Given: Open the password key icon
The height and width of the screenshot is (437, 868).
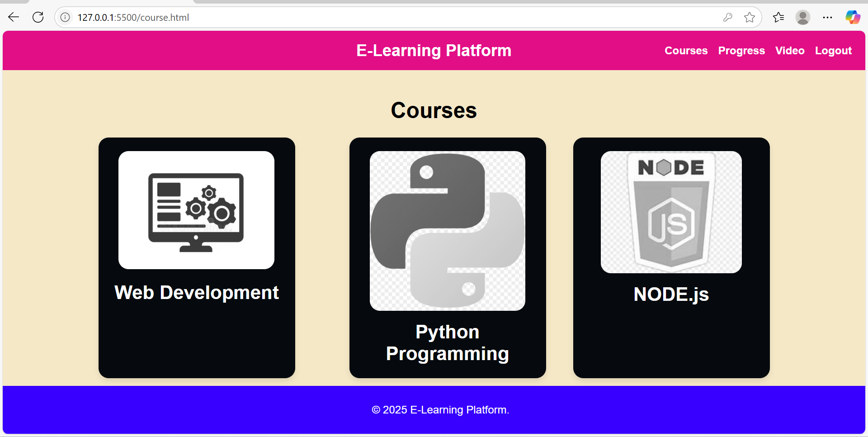Looking at the screenshot, I should tap(727, 17).
